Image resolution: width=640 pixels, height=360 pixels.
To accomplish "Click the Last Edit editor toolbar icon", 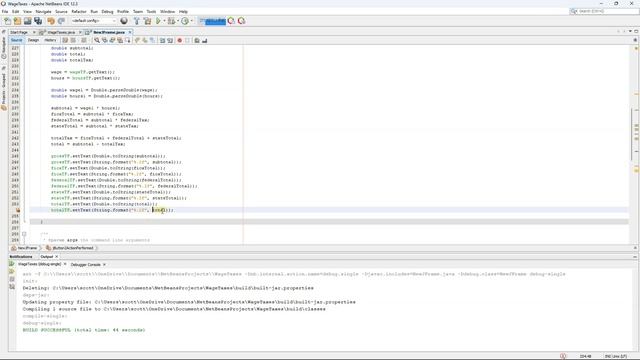I will tap(65, 40).
